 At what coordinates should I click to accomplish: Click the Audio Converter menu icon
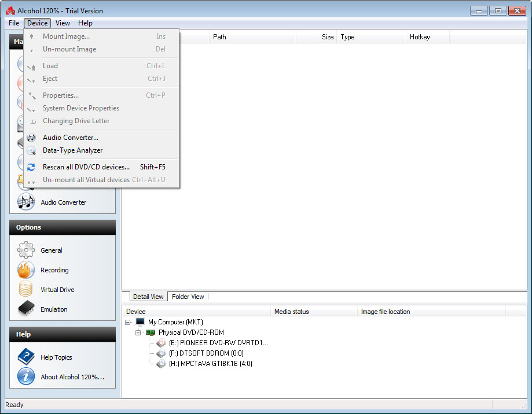(31, 138)
